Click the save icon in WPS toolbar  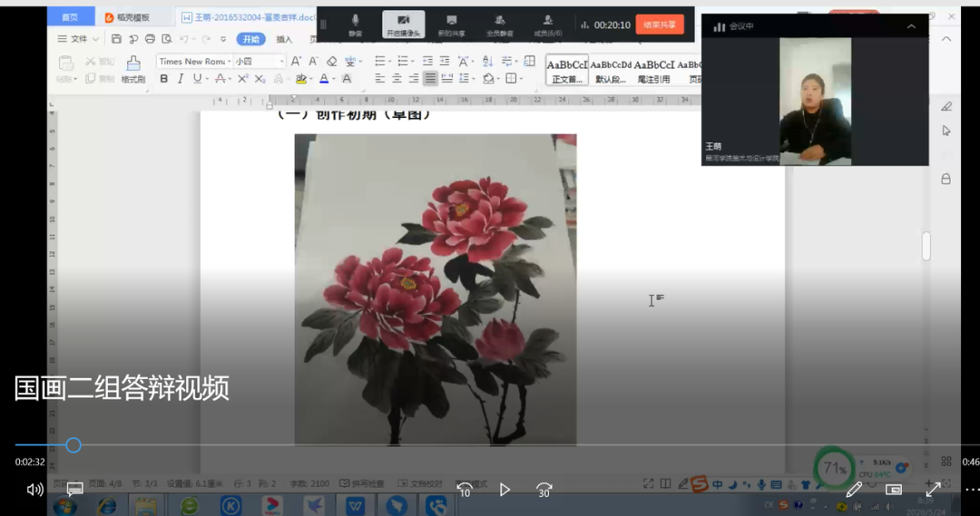point(116,39)
